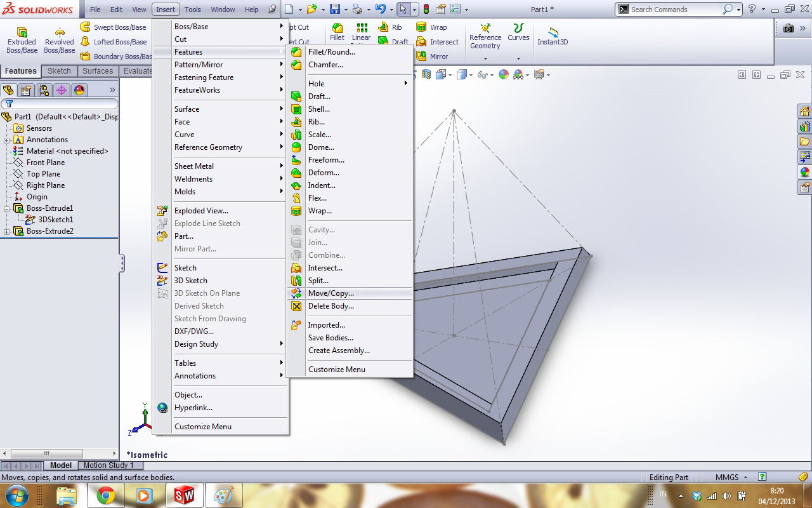Screen dimensions: 812x508
Task: Click the Rebuild traffic light icon
Action: (426, 10)
